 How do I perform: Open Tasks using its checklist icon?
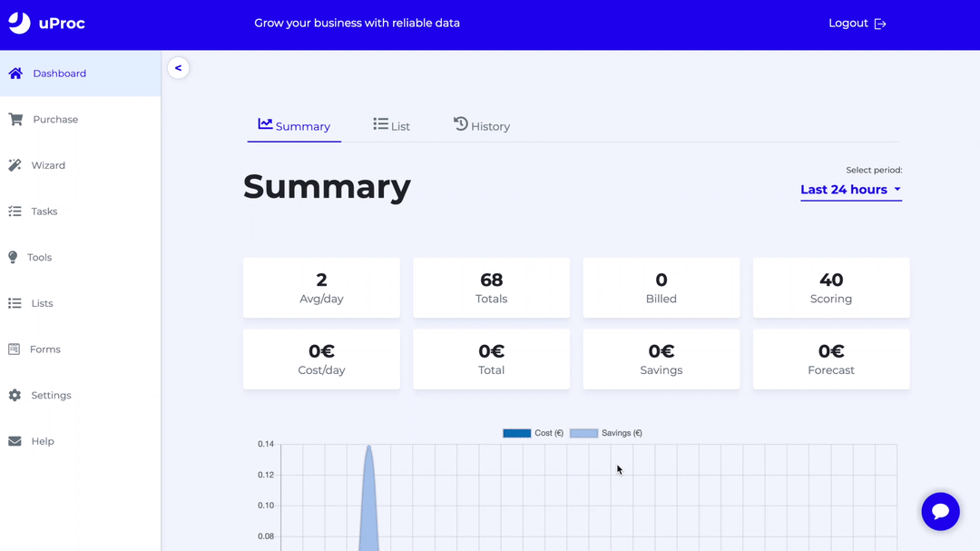pyautogui.click(x=15, y=212)
